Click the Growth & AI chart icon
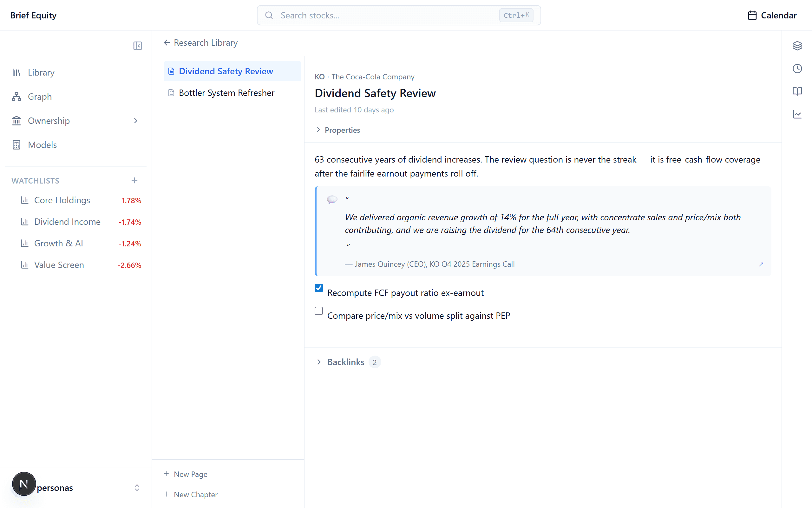 tap(24, 243)
